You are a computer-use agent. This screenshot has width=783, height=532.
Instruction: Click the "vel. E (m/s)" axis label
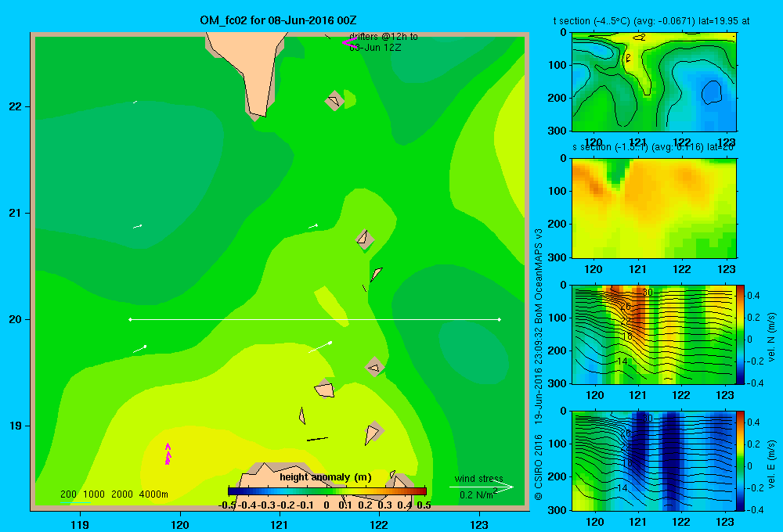[771, 464]
